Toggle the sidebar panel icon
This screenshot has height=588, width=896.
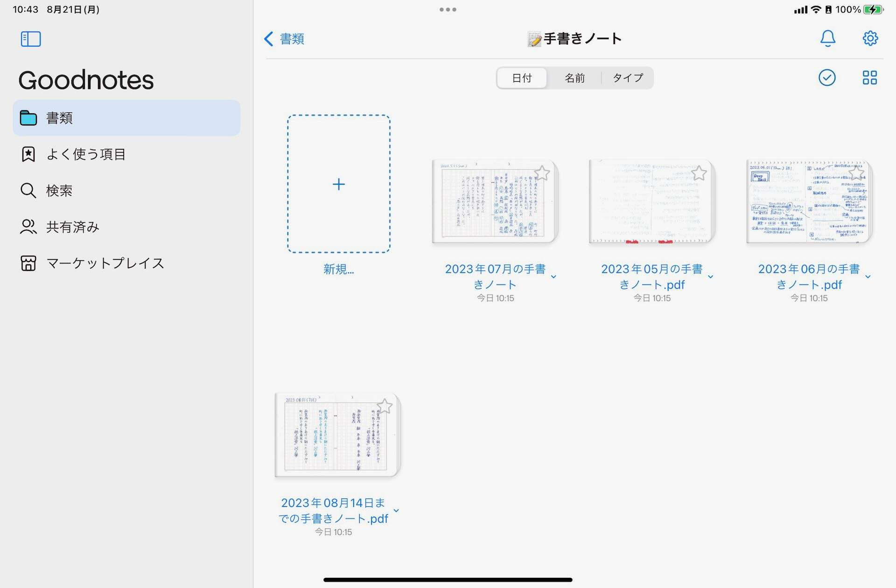tap(31, 39)
